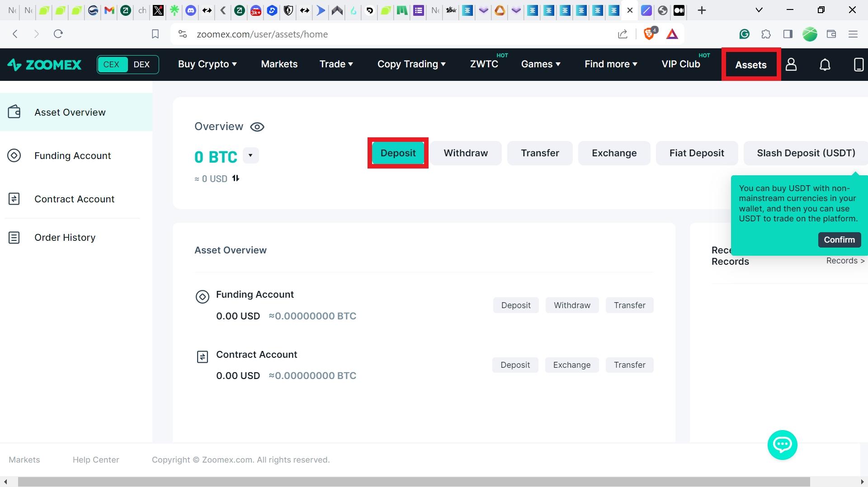Click the Zoomex logo

(44, 65)
